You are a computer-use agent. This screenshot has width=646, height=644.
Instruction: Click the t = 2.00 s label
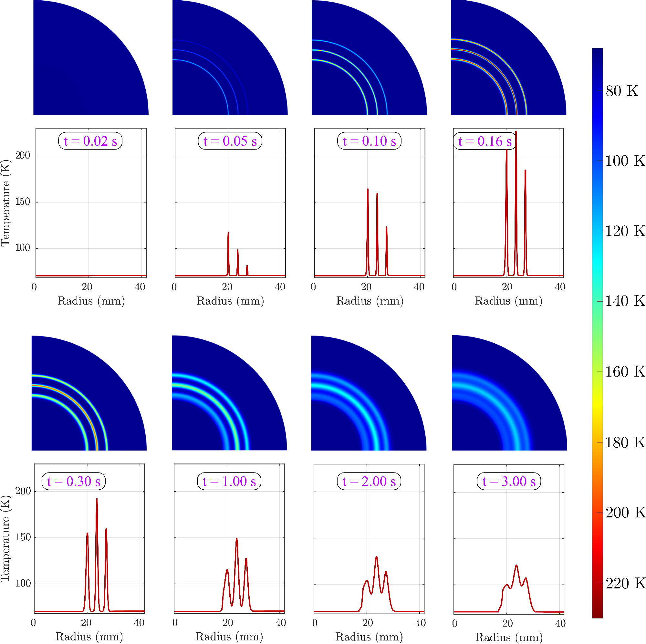369,481
